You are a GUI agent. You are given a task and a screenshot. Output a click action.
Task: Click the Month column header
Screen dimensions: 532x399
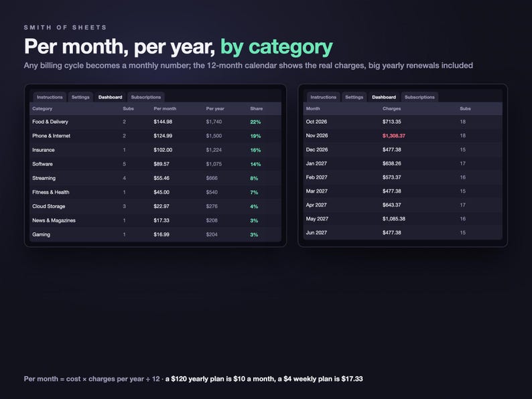pos(313,108)
